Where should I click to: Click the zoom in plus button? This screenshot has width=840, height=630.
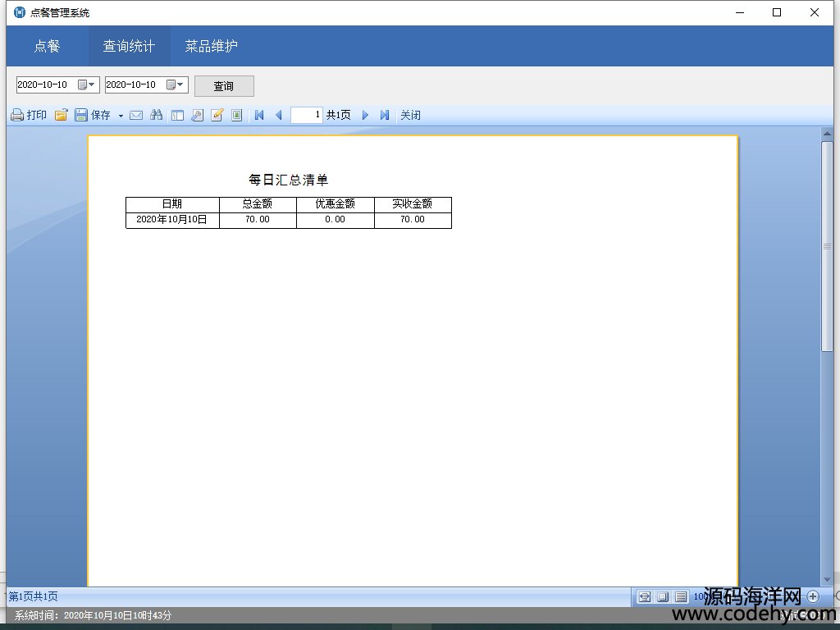click(813, 596)
